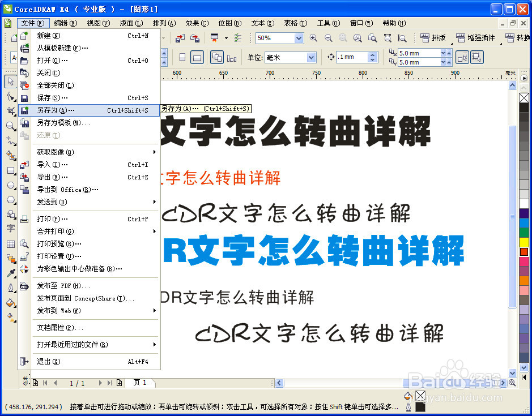Choose 退出 from the File menu
This screenshot has height=416, width=532.
pos(89,362)
